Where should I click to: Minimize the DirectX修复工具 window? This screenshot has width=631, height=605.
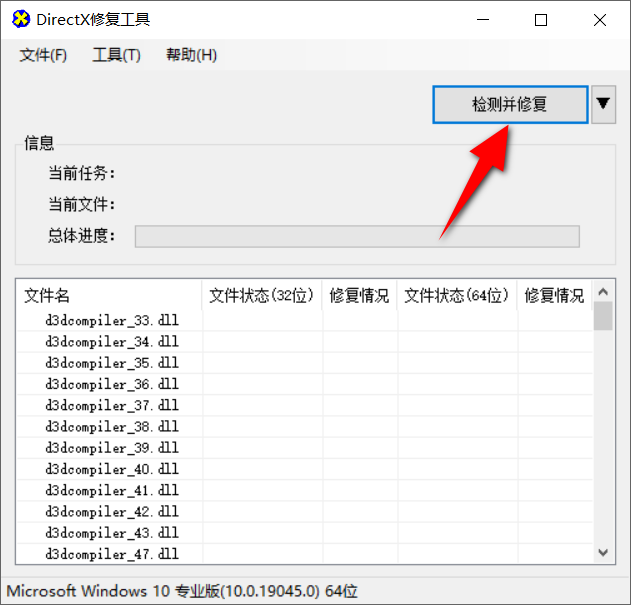click(483, 20)
